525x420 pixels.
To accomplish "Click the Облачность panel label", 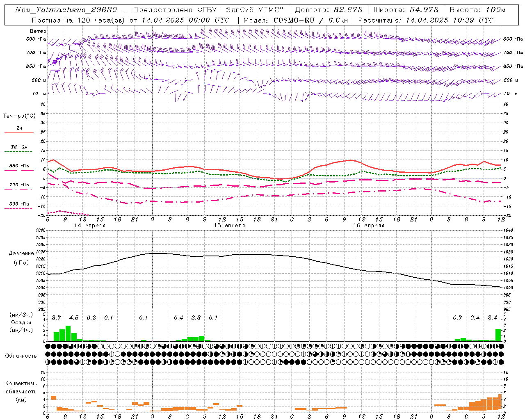I will click(21, 356).
